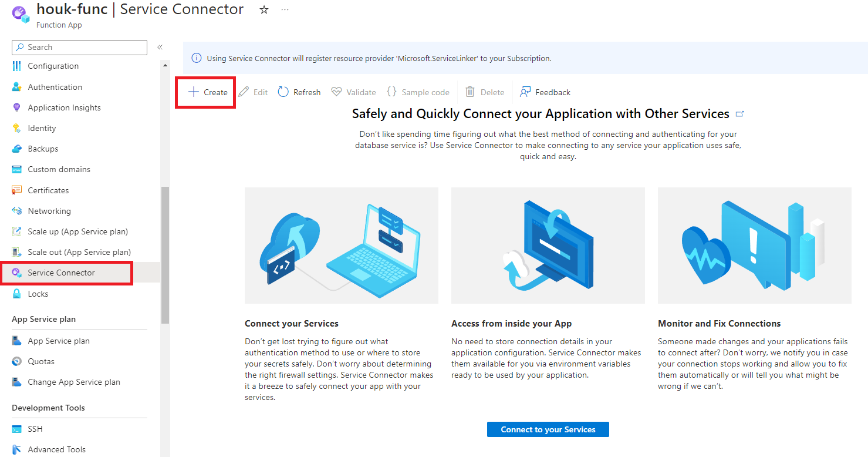Favorite this Function App page
868x457 pixels.
tap(264, 9)
